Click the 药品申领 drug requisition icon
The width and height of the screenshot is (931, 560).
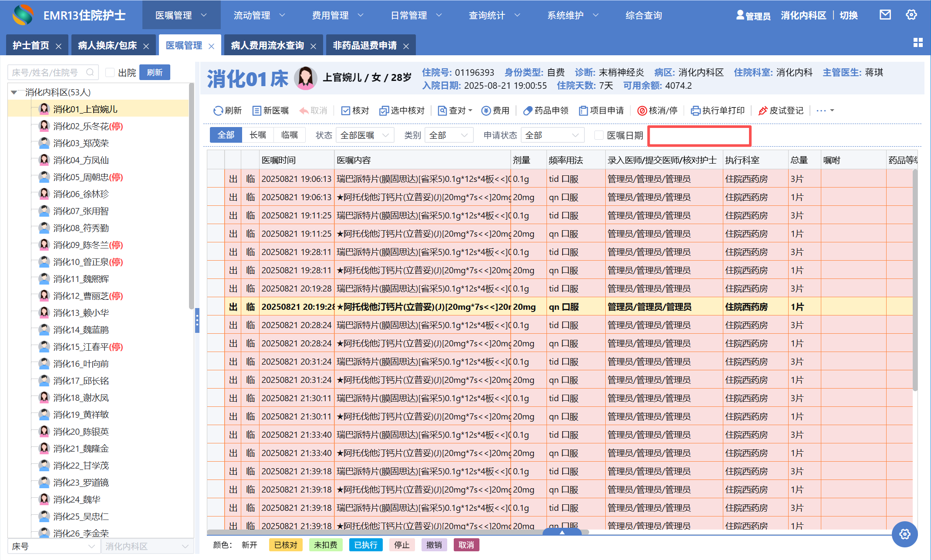pyautogui.click(x=528, y=111)
